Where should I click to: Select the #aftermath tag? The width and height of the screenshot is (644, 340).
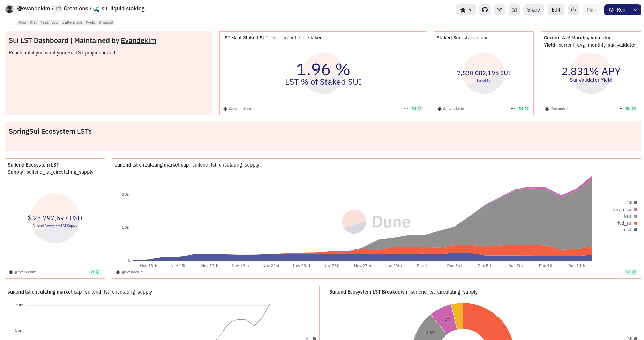coord(72,22)
